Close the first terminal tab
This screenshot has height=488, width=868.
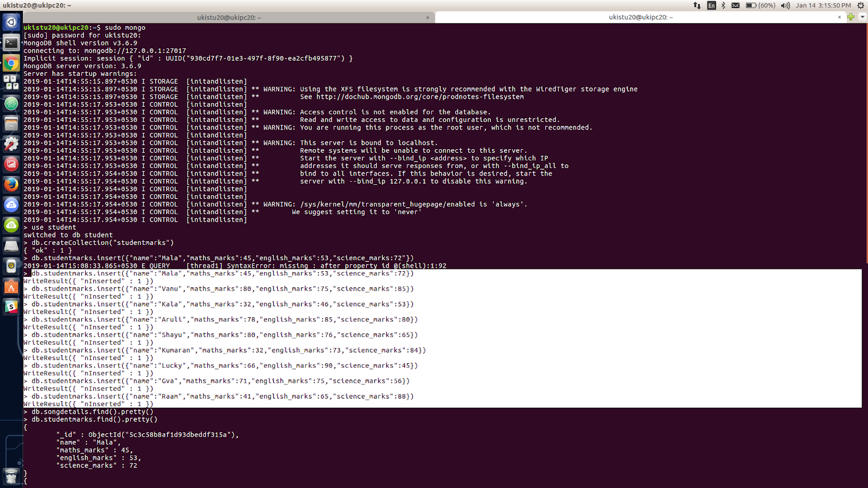[x=427, y=17]
